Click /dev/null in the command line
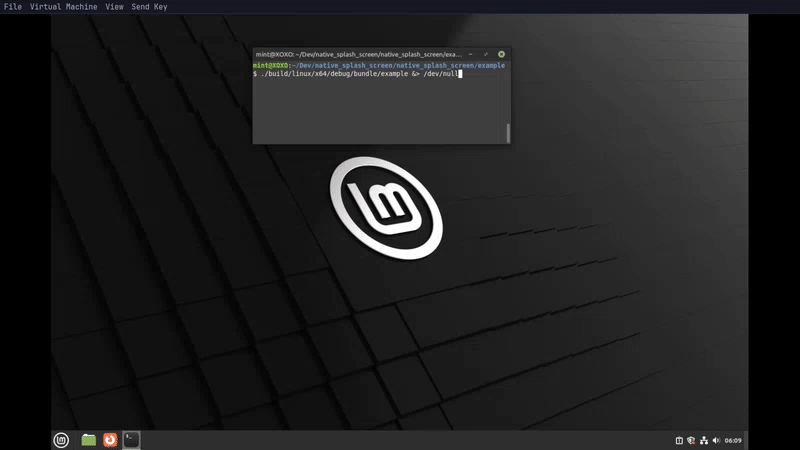 tap(440, 74)
